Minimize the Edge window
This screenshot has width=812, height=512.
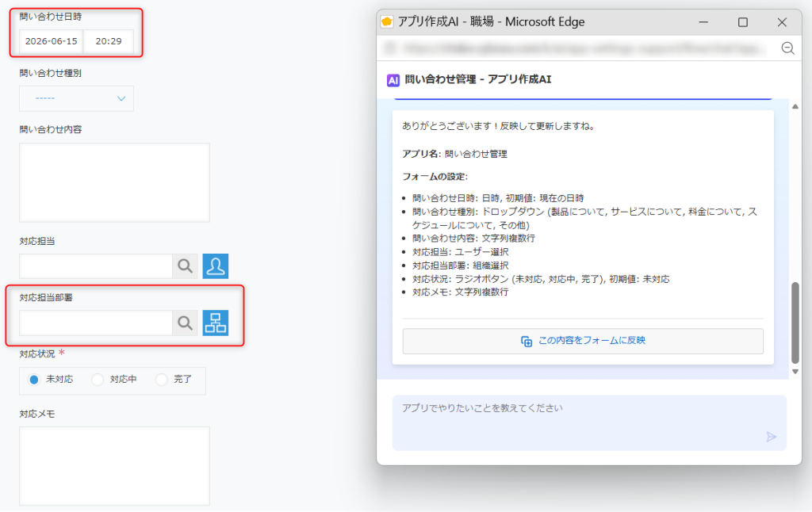[x=703, y=22]
